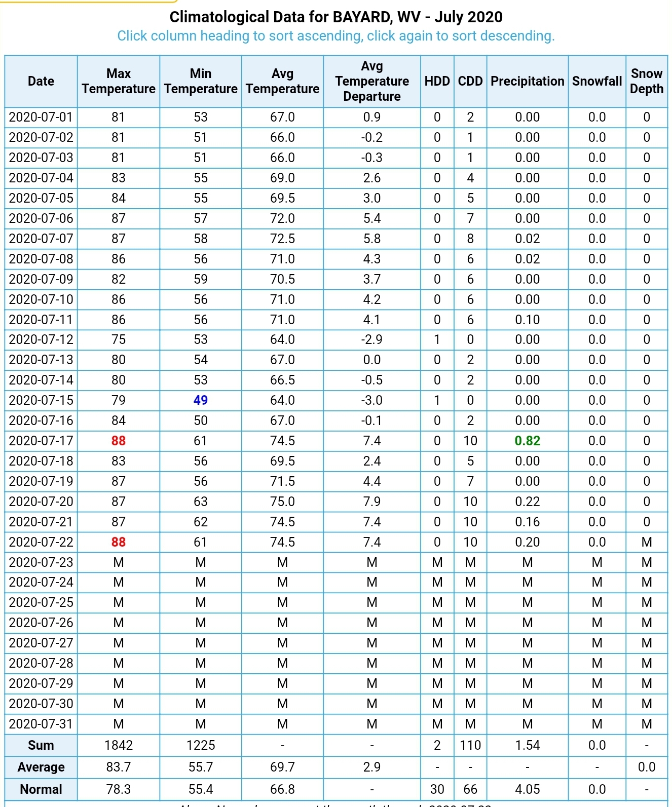Click blue minimum temperature 49 value
The image size is (672, 807).
pos(201,400)
